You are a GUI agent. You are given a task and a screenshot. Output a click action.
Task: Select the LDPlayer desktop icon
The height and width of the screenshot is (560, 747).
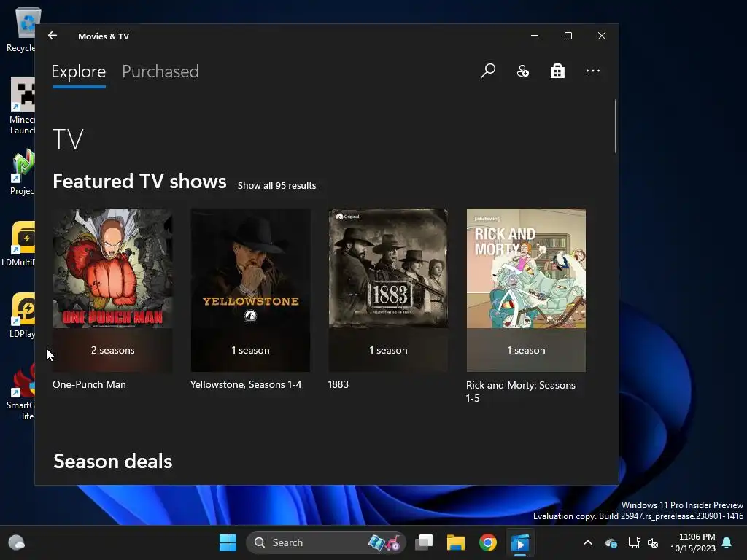coord(23,315)
